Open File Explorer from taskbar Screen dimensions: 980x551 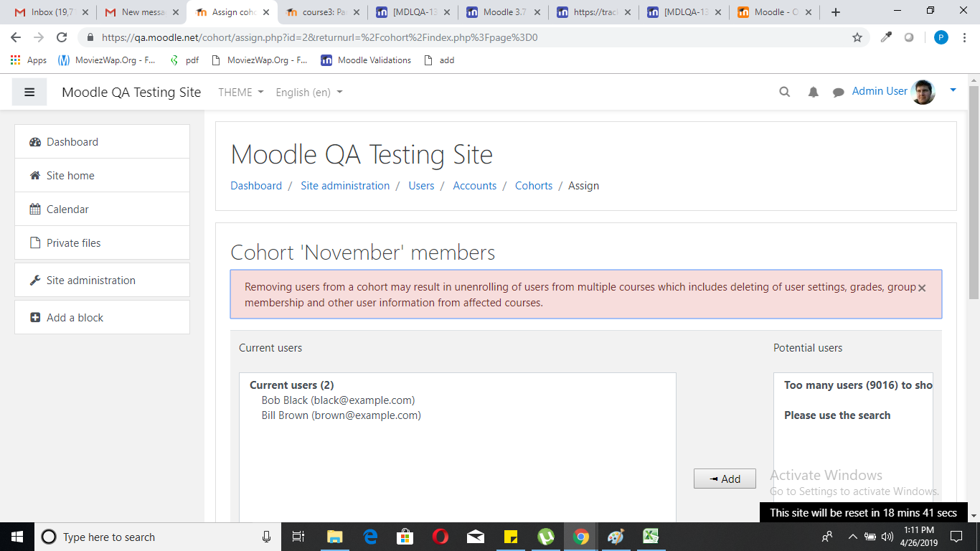334,537
